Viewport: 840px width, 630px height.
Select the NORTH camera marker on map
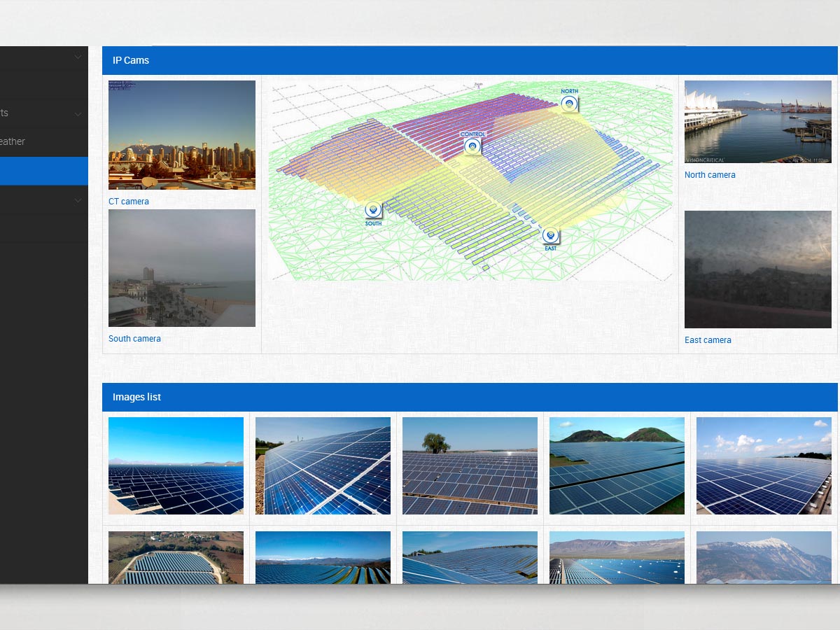(x=570, y=104)
